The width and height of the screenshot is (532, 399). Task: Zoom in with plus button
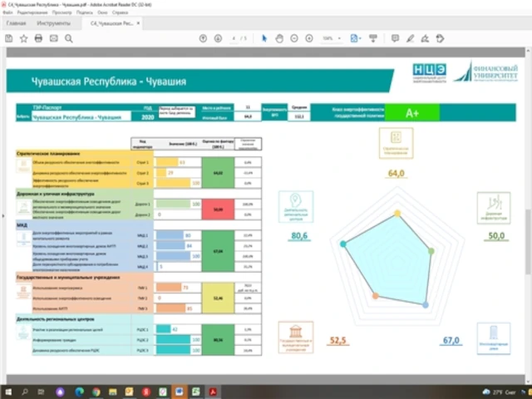click(x=309, y=38)
